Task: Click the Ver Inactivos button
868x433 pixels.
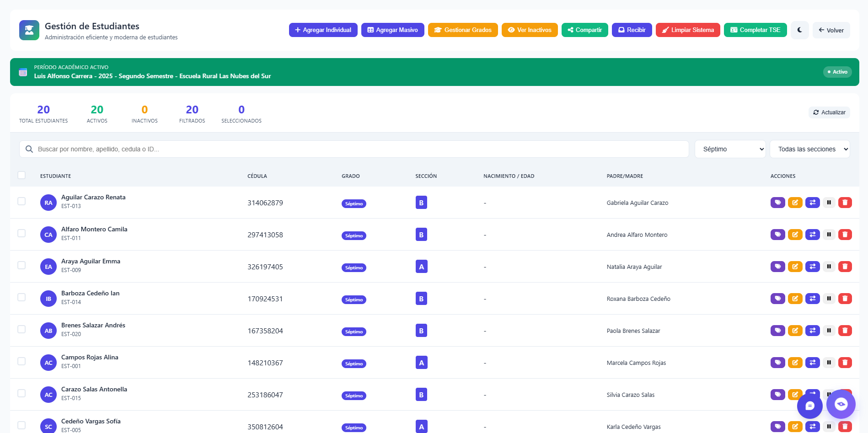Action: (530, 30)
